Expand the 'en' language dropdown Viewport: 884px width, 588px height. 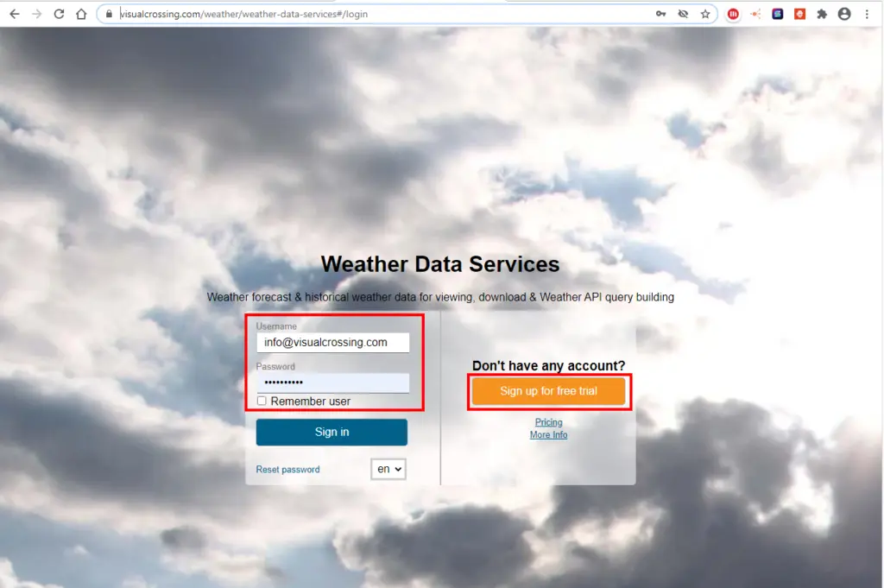(388, 469)
